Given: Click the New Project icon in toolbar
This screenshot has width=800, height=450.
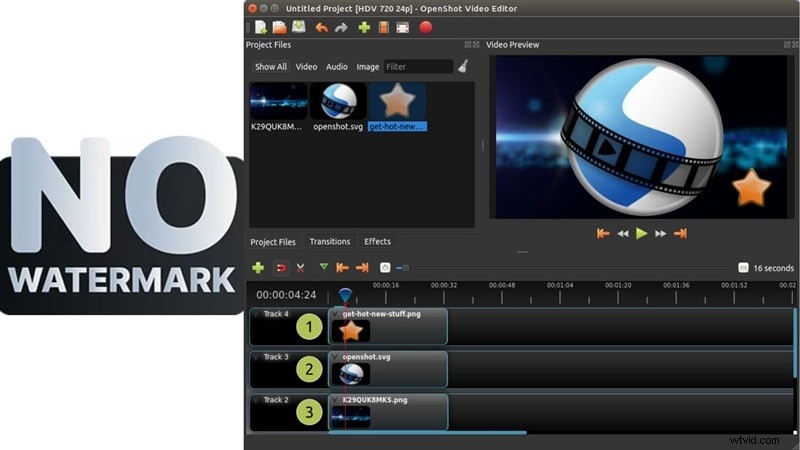Looking at the screenshot, I should pos(261,28).
